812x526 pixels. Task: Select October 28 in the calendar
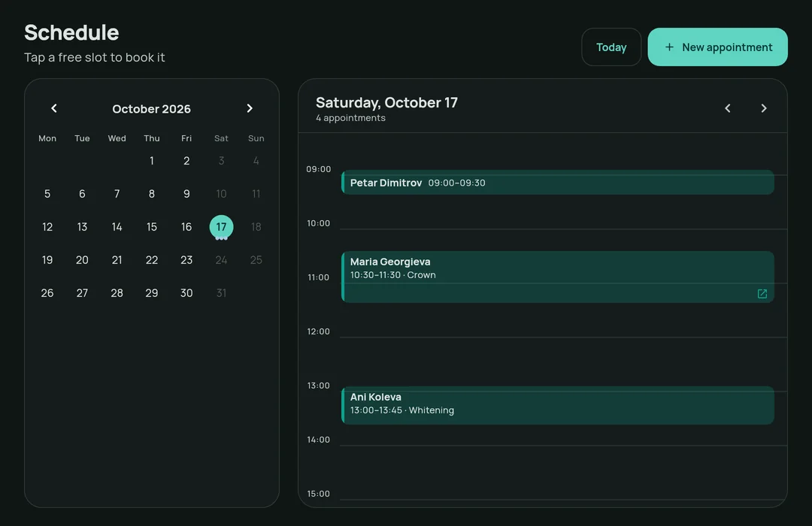click(x=117, y=293)
